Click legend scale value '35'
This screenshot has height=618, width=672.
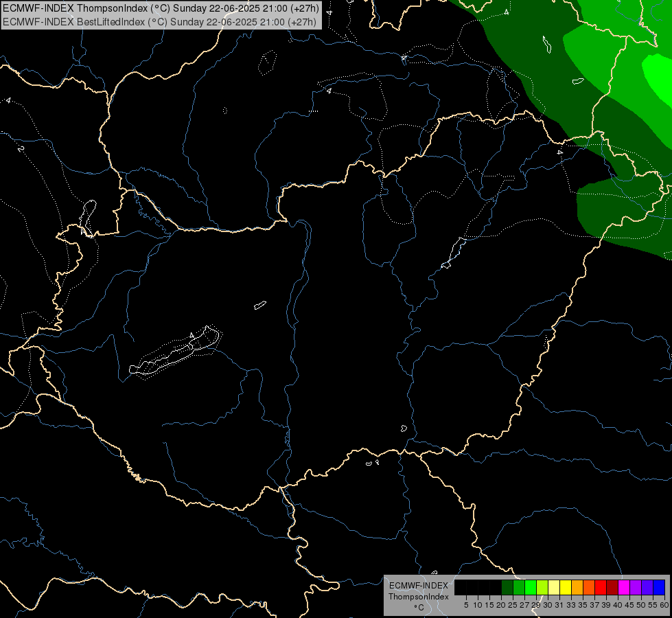pos(583,605)
